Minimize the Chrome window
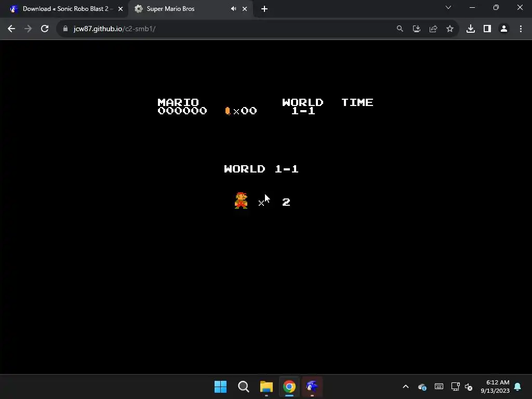The height and width of the screenshot is (399, 532). (472, 7)
